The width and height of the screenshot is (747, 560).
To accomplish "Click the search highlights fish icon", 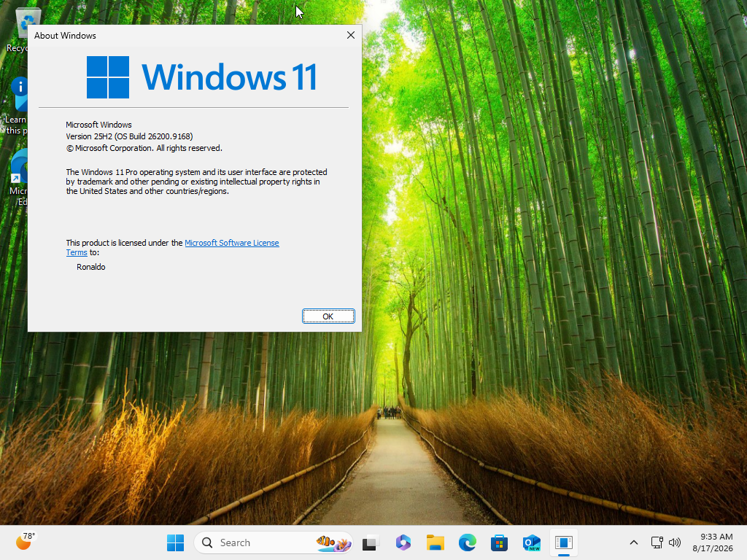I will pos(333,542).
